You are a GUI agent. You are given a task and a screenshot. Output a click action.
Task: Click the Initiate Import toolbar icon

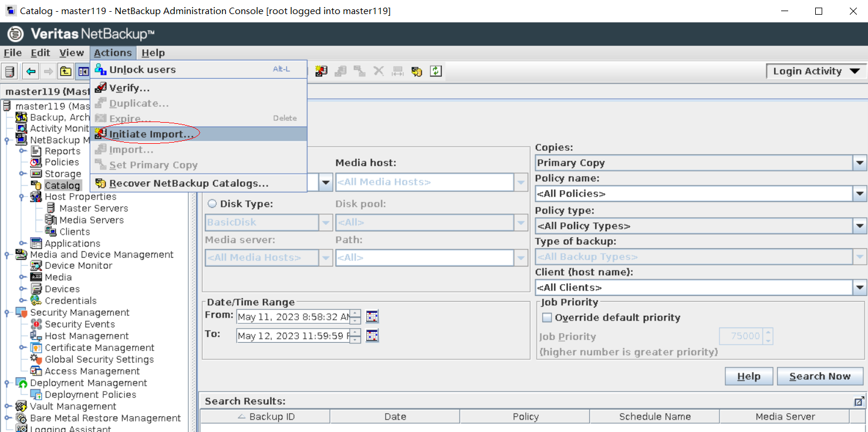click(x=321, y=72)
